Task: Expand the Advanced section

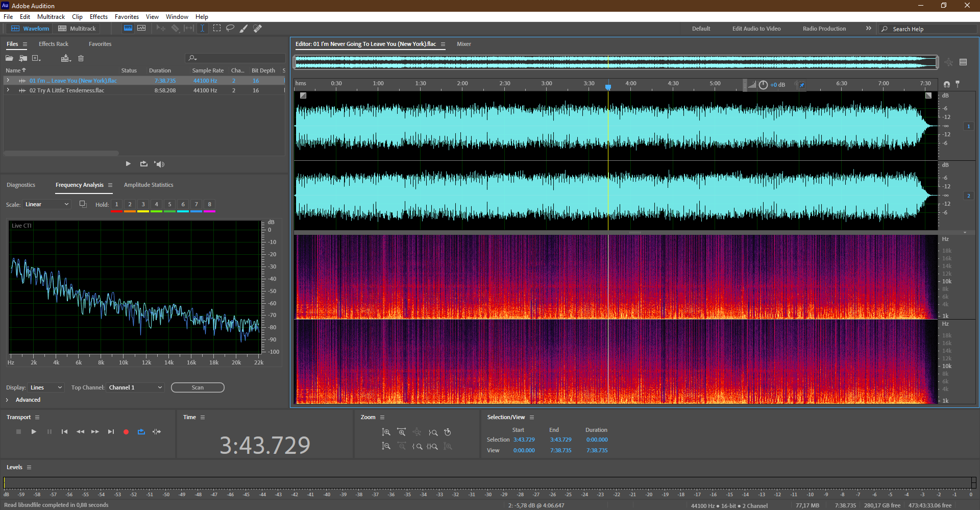Action: click(x=7, y=400)
